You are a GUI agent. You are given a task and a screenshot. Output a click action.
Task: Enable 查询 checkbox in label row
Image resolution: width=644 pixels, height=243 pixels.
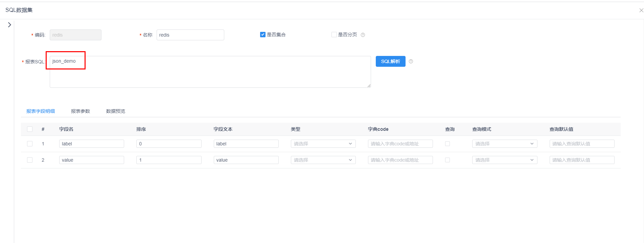[447, 144]
